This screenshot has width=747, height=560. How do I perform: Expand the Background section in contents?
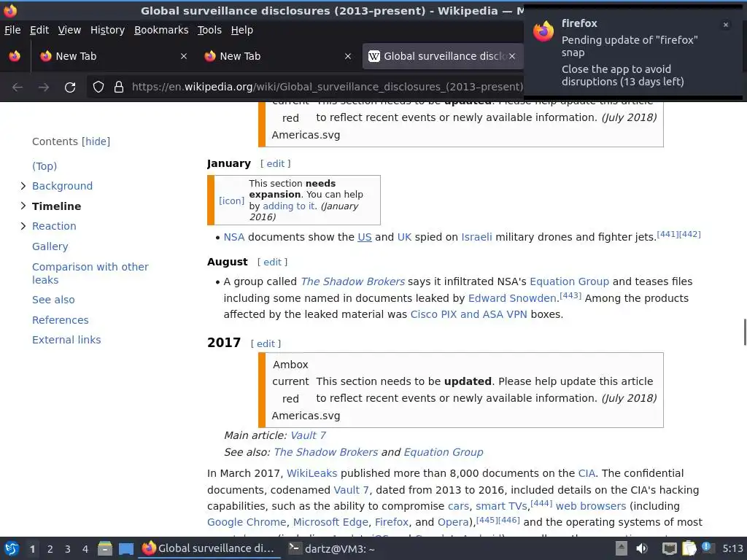point(23,186)
